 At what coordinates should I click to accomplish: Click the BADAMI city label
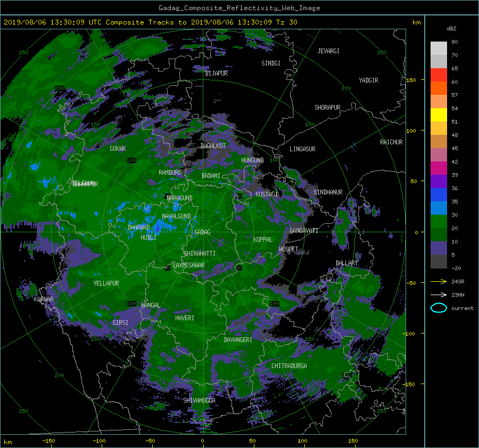211,176
